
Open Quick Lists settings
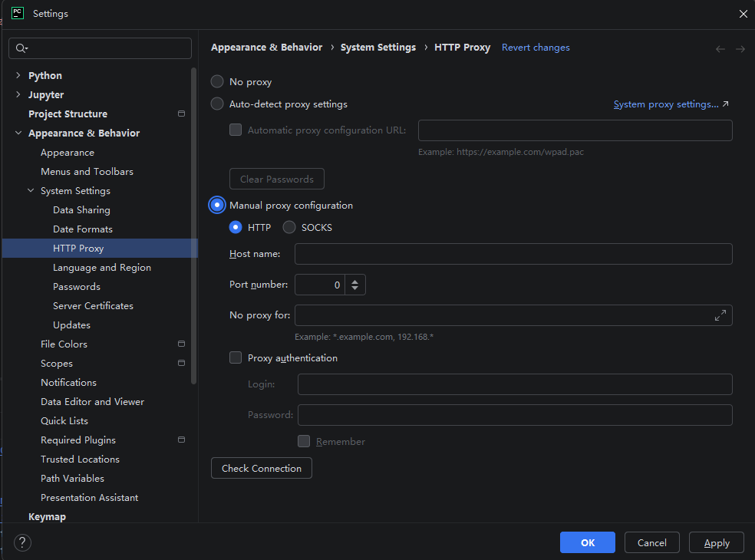pyautogui.click(x=64, y=421)
